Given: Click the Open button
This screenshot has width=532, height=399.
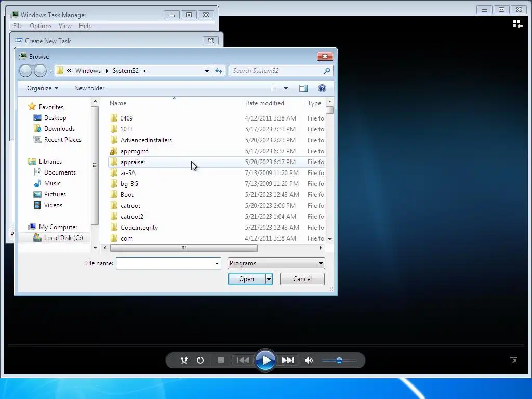Looking at the screenshot, I should 247,279.
